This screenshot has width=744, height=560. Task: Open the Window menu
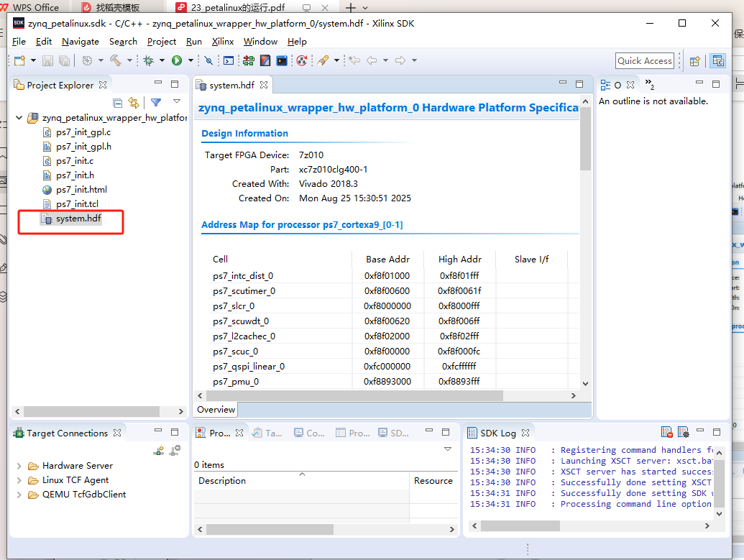260,42
